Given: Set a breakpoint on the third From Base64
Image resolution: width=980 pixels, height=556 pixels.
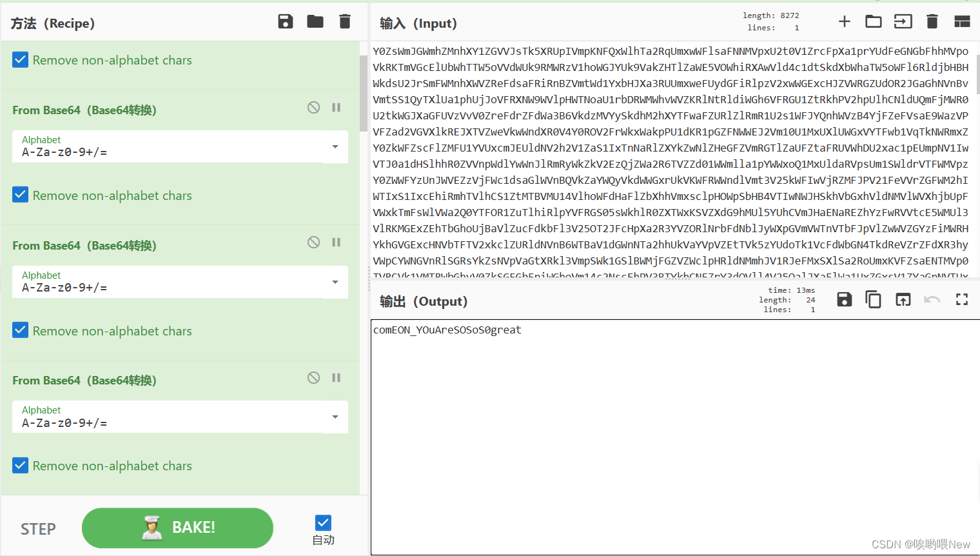Looking at the screenshot, I should click(336, 378).
